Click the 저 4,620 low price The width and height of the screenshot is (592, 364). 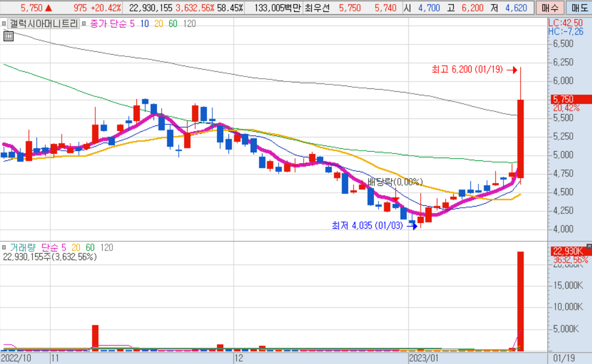point(509,8)
